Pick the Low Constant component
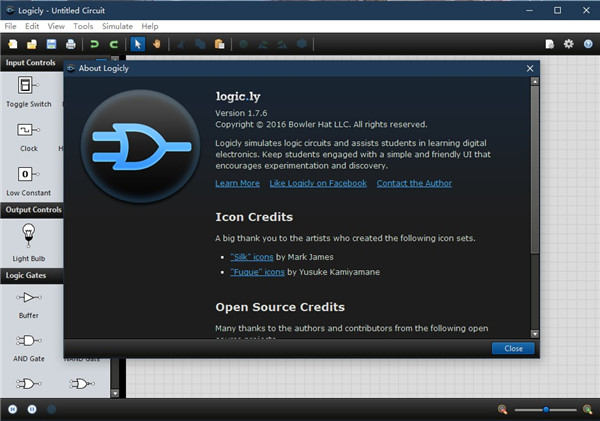The height and width of the screenshot is (421, 600). (x=29, y=181)
